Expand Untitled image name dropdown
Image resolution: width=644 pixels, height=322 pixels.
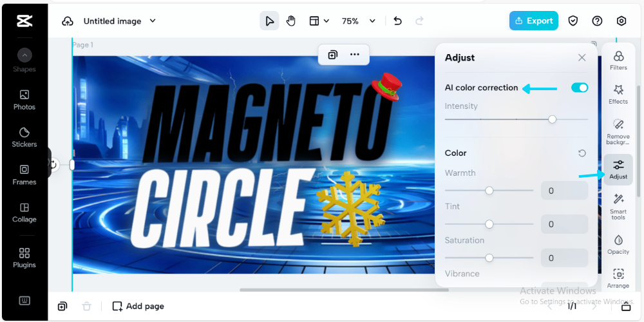coord(153,21)
